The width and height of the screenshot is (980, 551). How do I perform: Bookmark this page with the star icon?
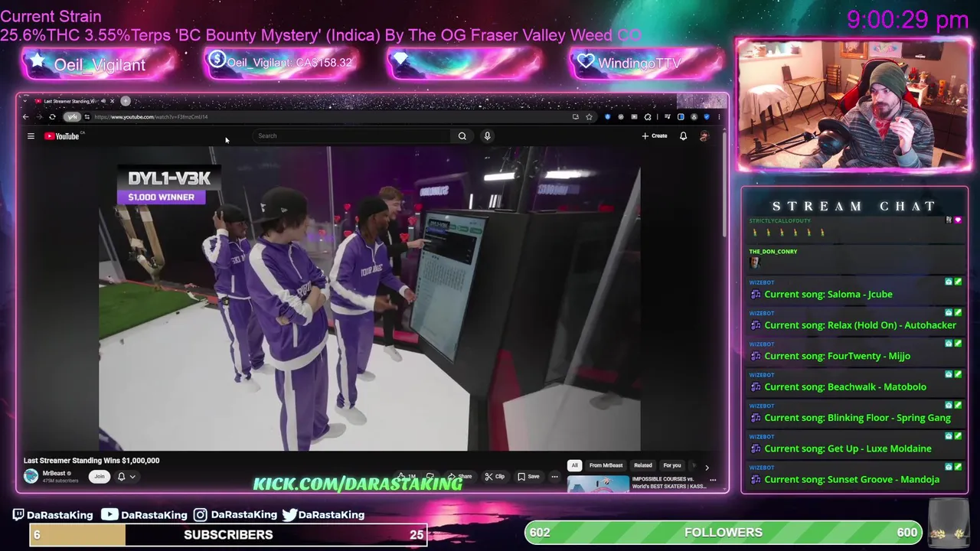point(589,117)
